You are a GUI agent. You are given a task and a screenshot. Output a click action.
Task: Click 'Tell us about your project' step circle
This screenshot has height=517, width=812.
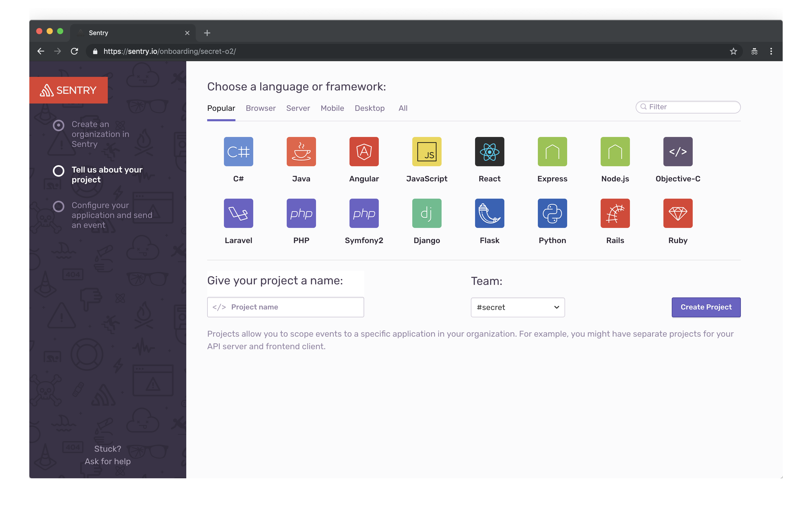coord(59,171)
